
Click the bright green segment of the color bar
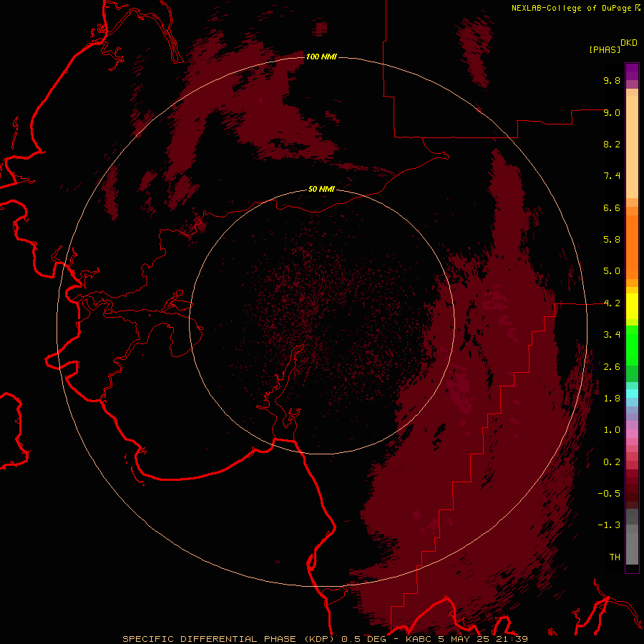click(x=632, y=345)
